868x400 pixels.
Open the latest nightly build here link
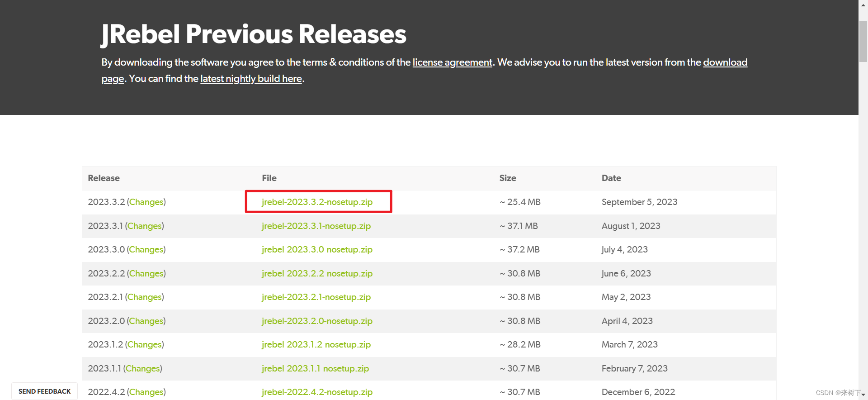251,79
